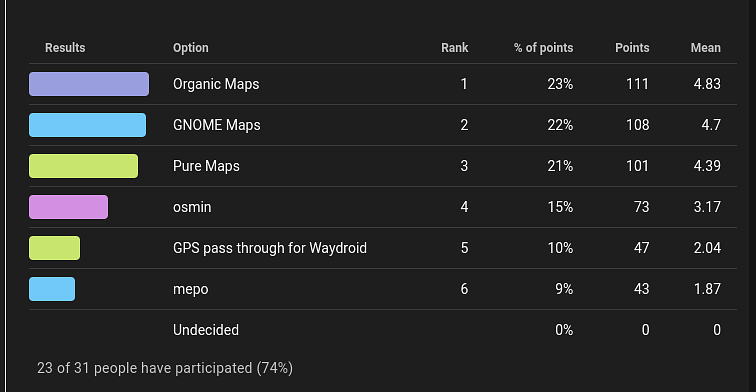This screenshot has height=392, width=756.
Task: Select the osmin option label
Action: 192,207
